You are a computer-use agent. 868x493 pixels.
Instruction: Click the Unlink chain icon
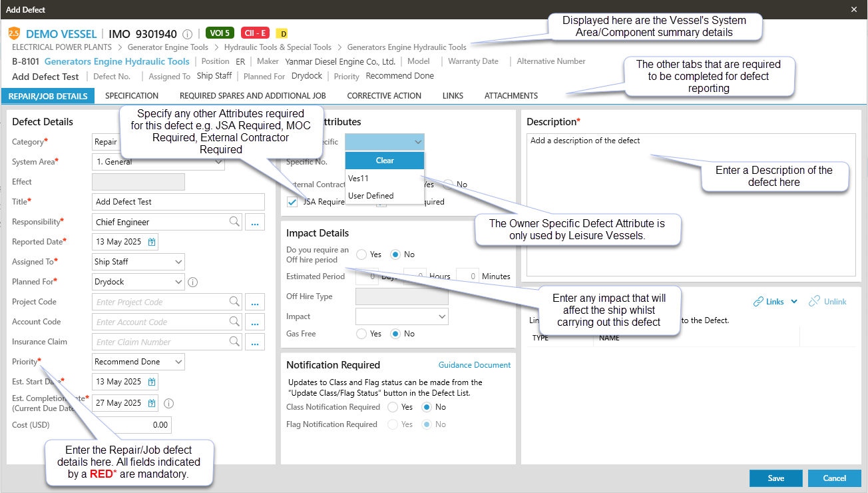(x=814, y=302)
